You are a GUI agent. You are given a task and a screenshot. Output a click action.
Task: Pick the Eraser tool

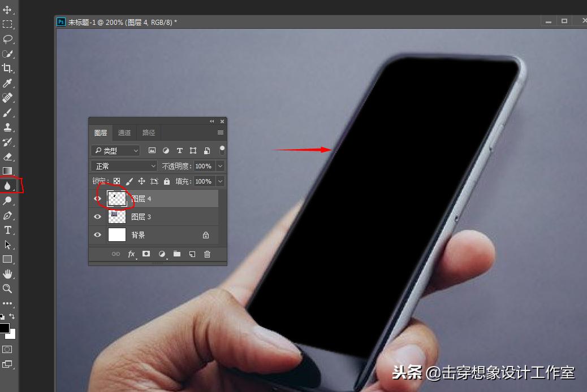pyautogui.click(x=8, y=156)
